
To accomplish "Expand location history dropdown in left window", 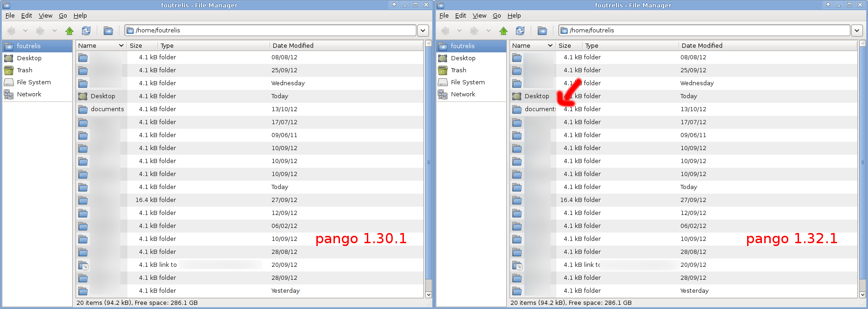I will [x=423, y=31].
